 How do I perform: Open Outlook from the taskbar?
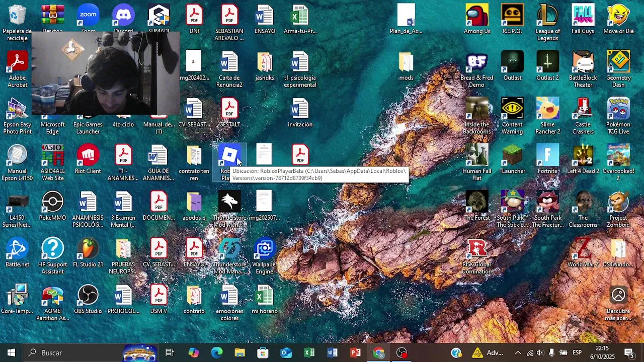286,352
